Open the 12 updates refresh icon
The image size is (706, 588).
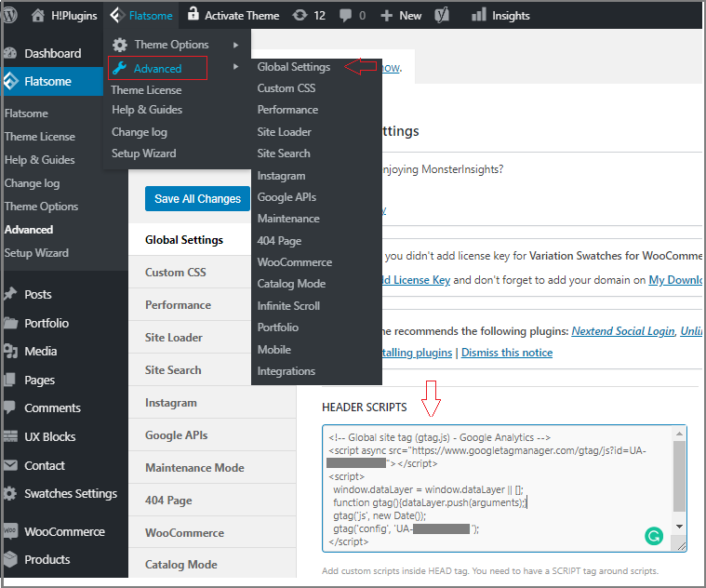coord(300,15)
